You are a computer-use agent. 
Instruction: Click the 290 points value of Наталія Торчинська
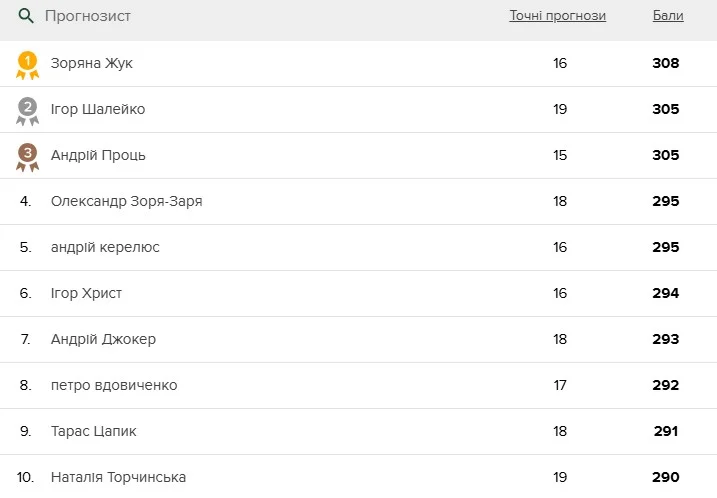(x=665, y=477)
